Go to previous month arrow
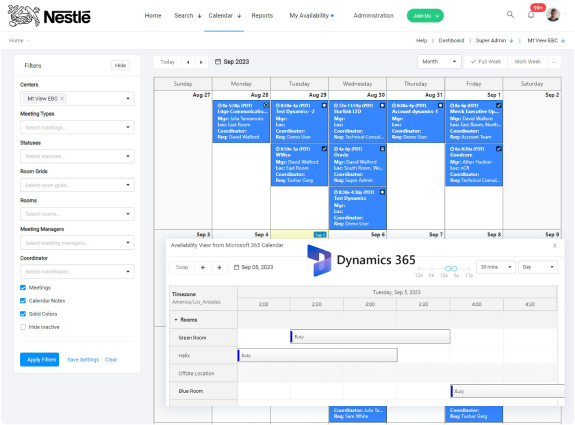575x425 pixels. point(188,62)
